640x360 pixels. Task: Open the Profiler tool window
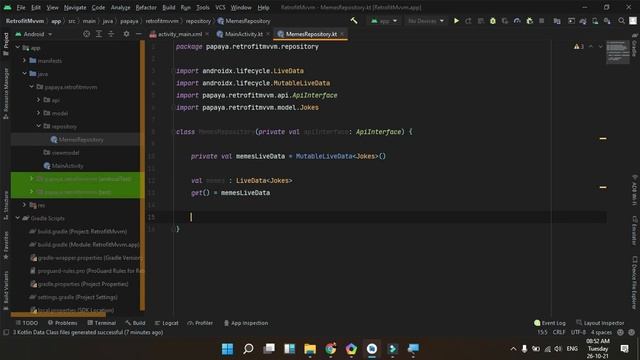click(200, 323)
